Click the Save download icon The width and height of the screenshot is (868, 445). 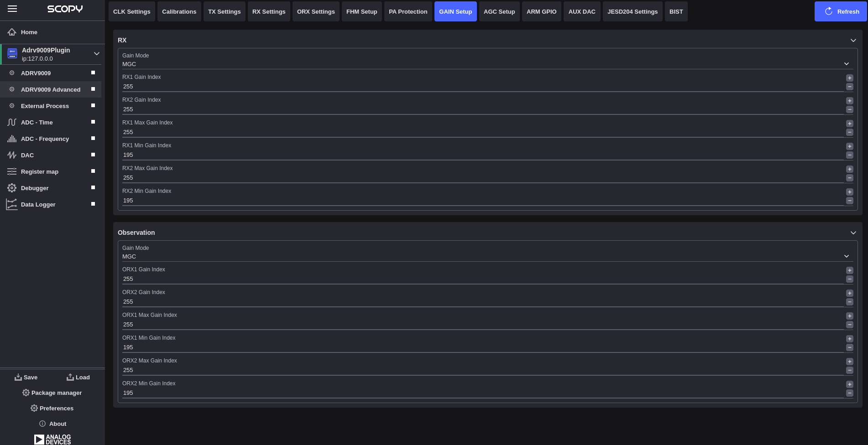pos(18,377)
